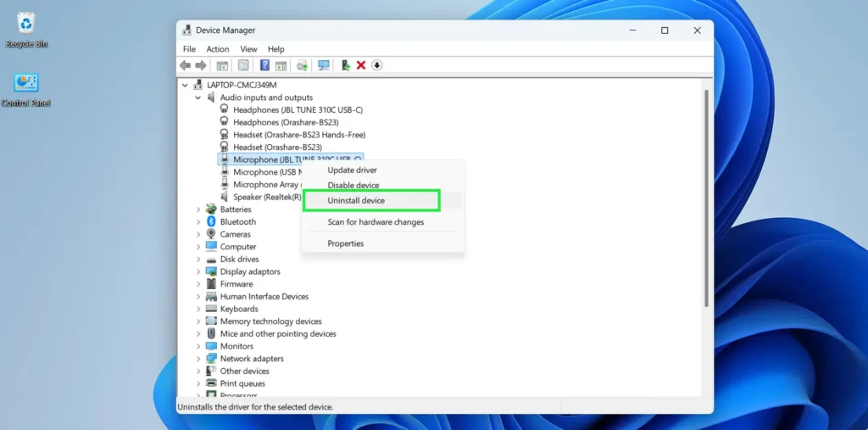Click the Mice and other pointing devices icon

211,333
